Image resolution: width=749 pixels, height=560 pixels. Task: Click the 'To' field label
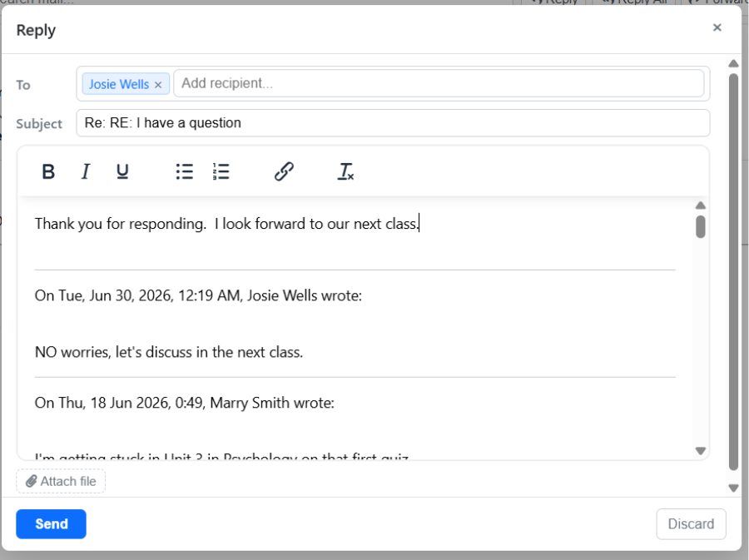[23, 85]
